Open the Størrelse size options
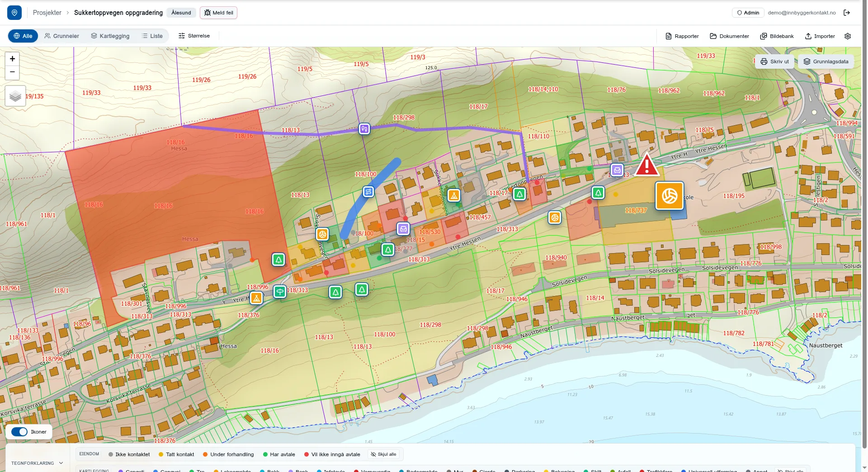This screenshot has height=472, width=868. (194, 36)
